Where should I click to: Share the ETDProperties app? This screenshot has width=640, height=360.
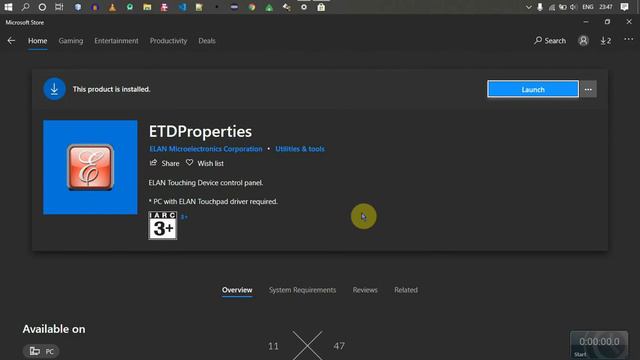[x=164, y=163]
